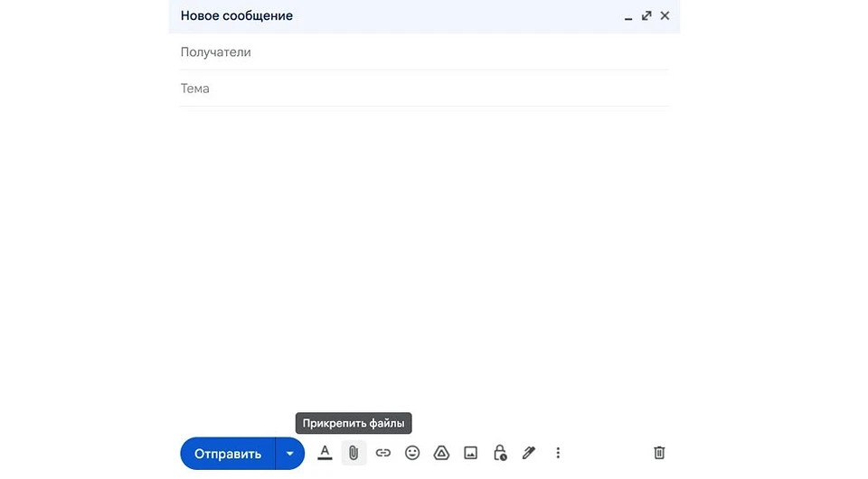Viewport: 868px width, 479px height.
Task: Click the paperclip attach files icon
Action: click(x=354, y=453)
